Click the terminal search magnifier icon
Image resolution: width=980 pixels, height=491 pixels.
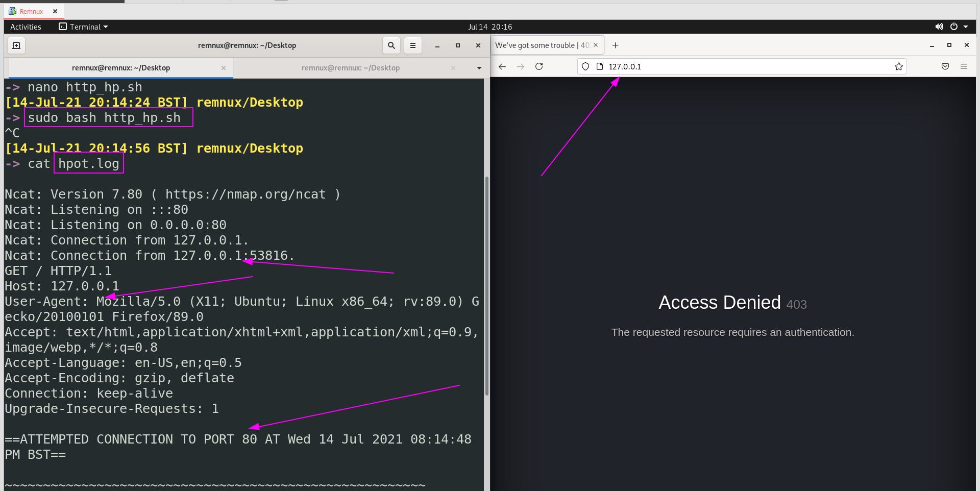pos(391,45)
